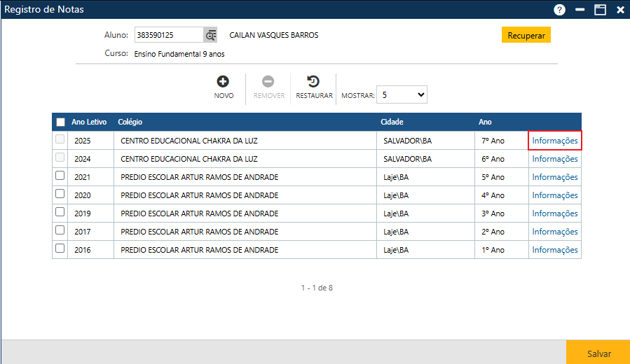Select PREDIO ESCOLAR cell in 2016 row

pyautogui.click(x=245, y=250)
